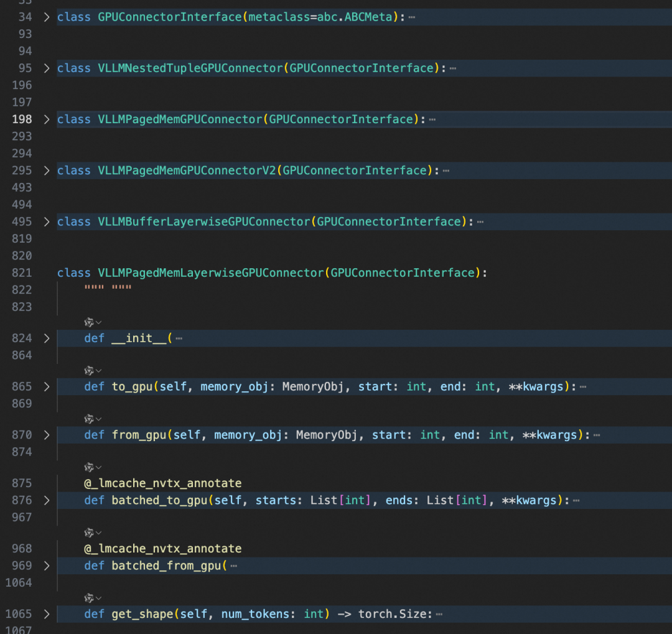Click the __init__ method name
The image size is (672, 634).
click(x=139, y=338)
